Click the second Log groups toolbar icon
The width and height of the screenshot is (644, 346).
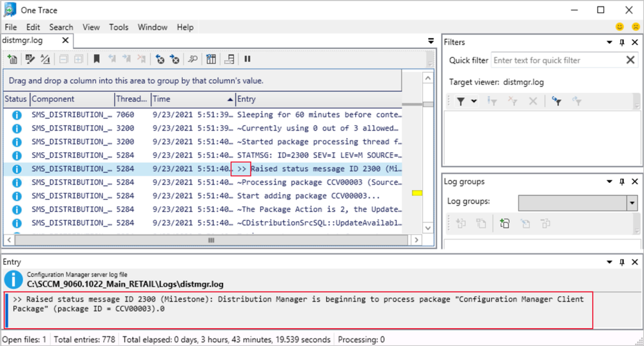tap(481, 224)
